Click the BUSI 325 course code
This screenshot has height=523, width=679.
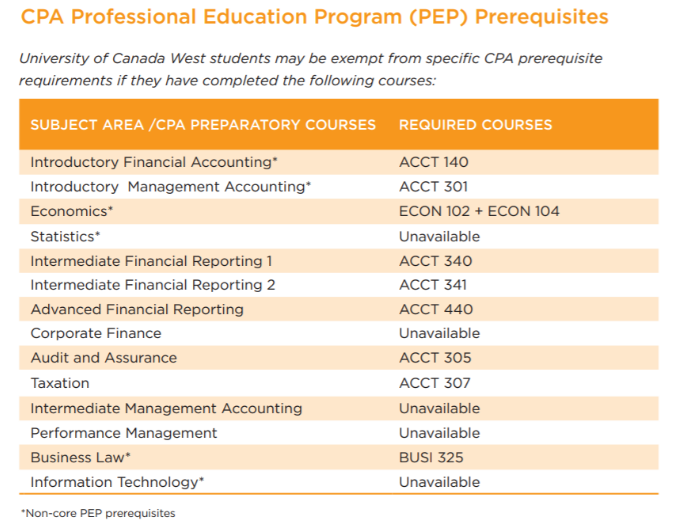coord(432,457)
